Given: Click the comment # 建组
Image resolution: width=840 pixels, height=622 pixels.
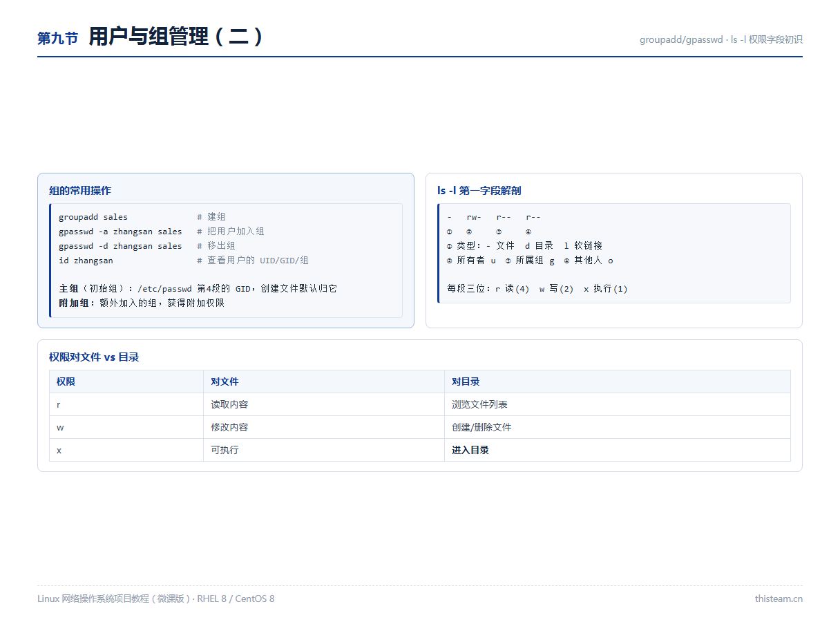Looking at the screenshot, I should pos(211,217).
